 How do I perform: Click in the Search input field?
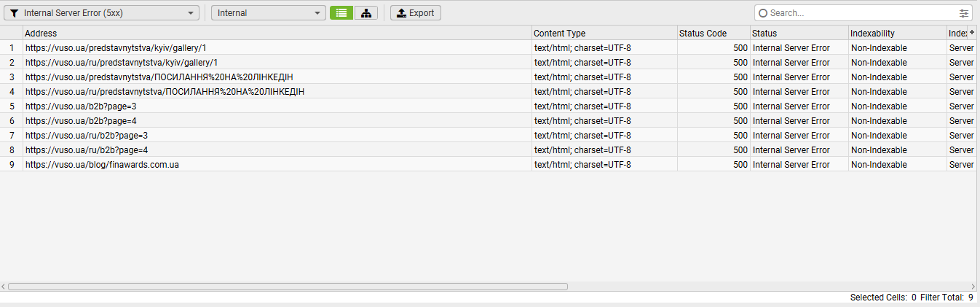tap(859, 13)
